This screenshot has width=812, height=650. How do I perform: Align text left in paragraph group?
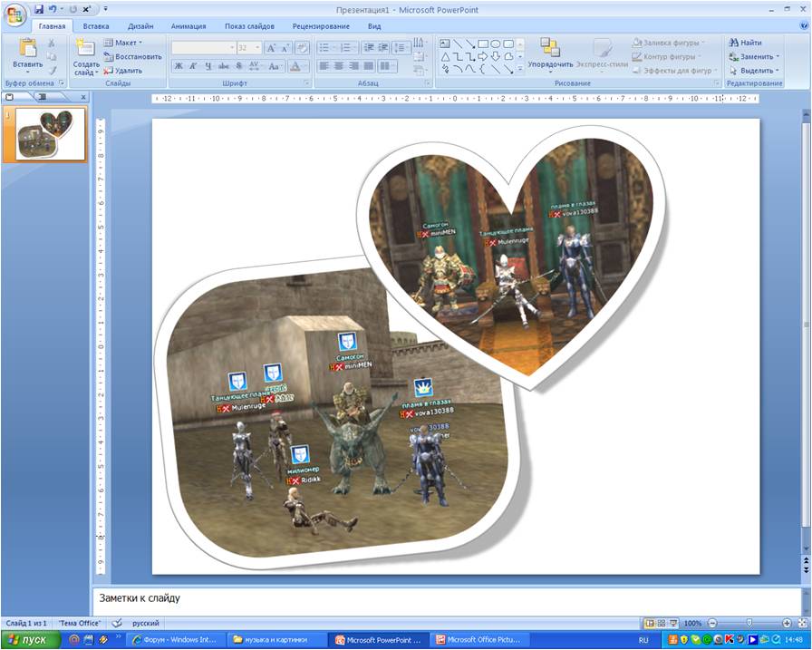click(x=324, y=66)
